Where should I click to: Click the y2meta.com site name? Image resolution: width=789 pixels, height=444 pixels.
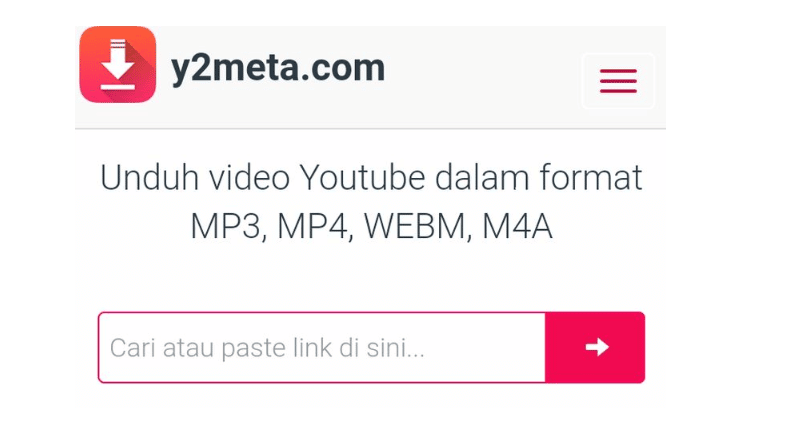tap(278, 68)
